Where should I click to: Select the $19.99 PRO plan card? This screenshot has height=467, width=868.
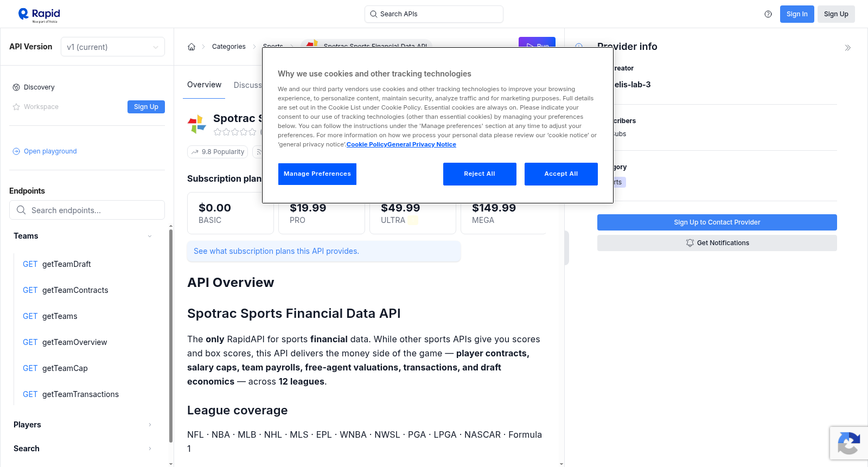tap(322, 219)
